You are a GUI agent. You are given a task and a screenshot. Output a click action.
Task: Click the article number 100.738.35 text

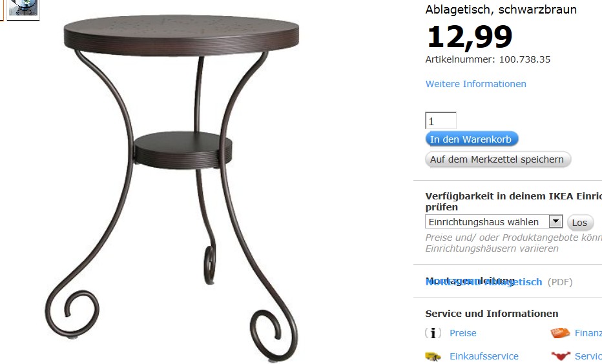pyautogui.click(x=524, y=59)
